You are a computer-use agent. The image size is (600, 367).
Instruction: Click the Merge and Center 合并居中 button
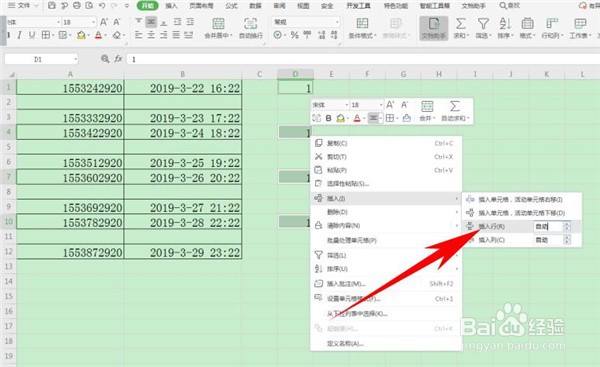tap(218, 28)
